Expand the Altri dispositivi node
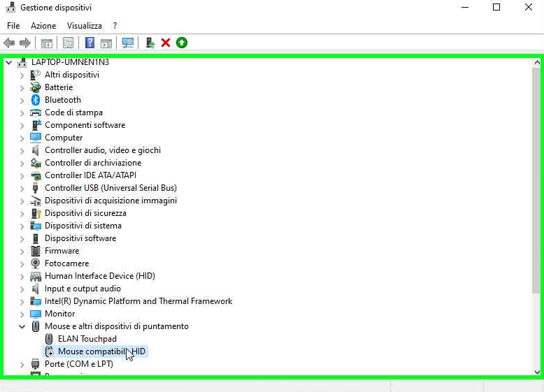The height and width of the screenshot is (392, 544). point(22,75)
